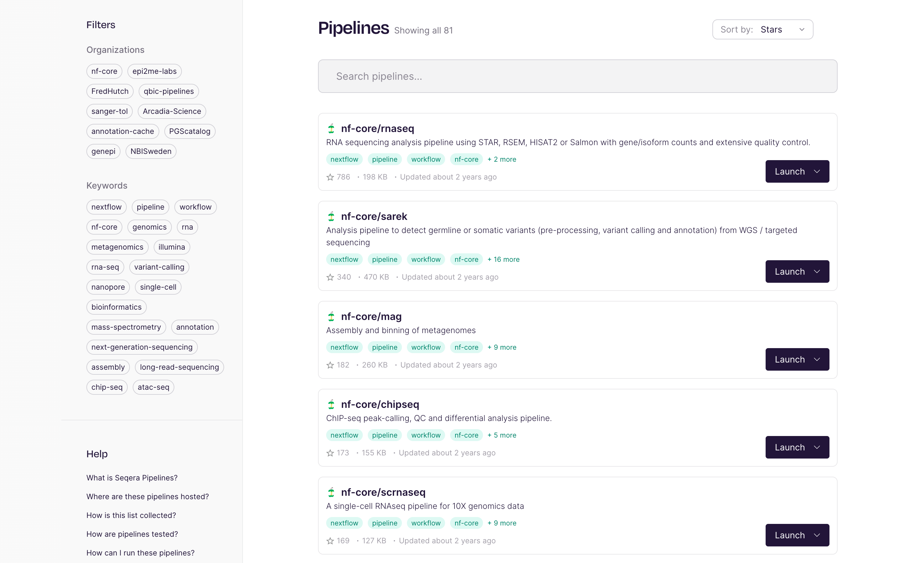Click the star icon on nf-core/rnaseq
The height and width of the screenshot is (563, 924).
coord(330,177)
